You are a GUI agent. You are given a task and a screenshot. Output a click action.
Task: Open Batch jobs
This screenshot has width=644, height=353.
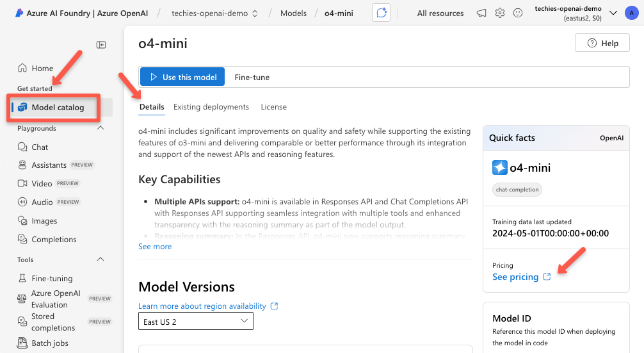click(50, 343)
